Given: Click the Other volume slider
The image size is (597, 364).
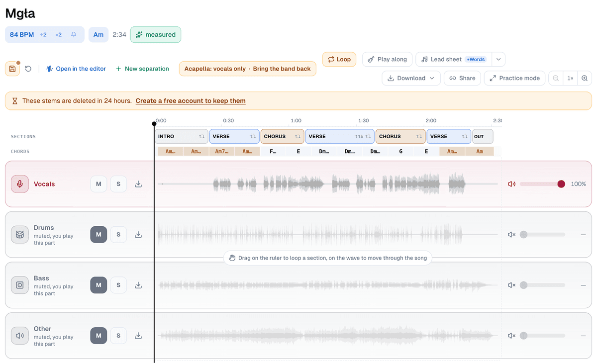Looking at the screenshot, I should pos(542,336).
